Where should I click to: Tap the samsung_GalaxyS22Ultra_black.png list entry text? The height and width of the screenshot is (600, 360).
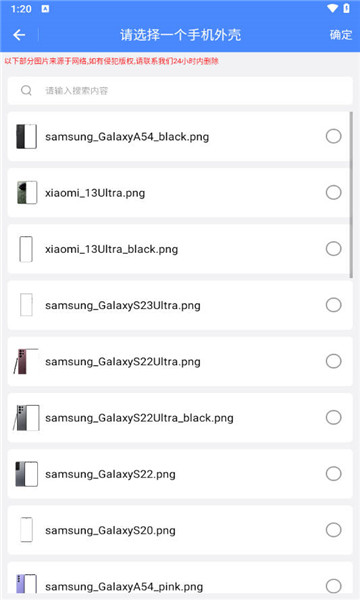tap(139, 418)
